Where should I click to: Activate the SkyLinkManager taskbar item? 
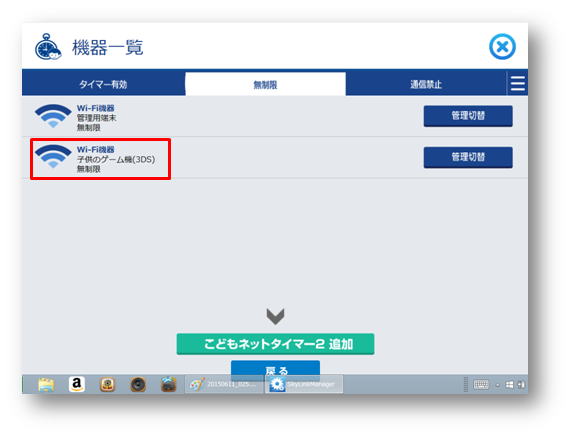(304, 385)
